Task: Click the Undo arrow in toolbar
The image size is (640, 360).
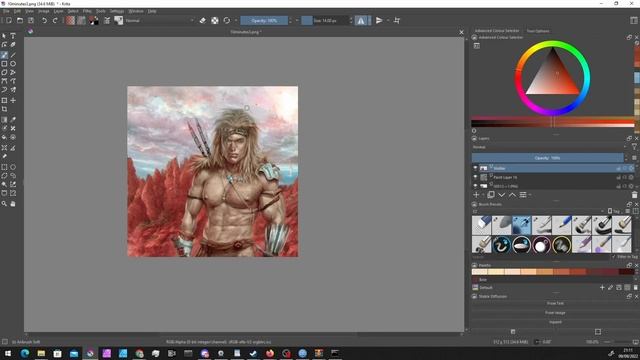Action: 44,20
